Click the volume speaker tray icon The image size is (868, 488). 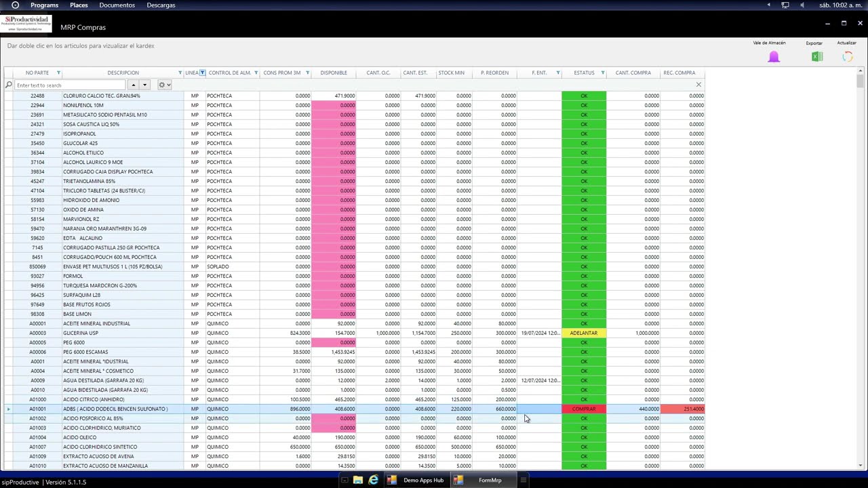(x=802, y=5)
